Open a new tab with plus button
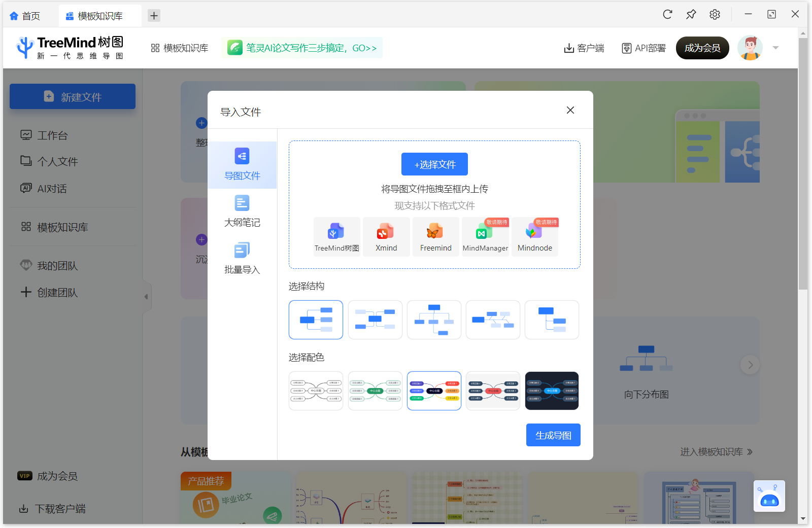Screen dimensions: 812x528 [x=154, y=16]
